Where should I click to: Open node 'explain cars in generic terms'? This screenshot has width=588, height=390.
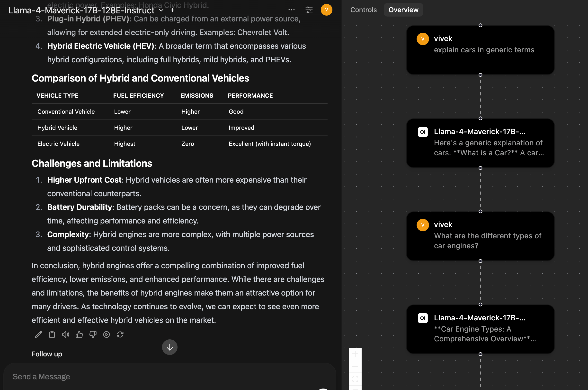coord(480,50)
